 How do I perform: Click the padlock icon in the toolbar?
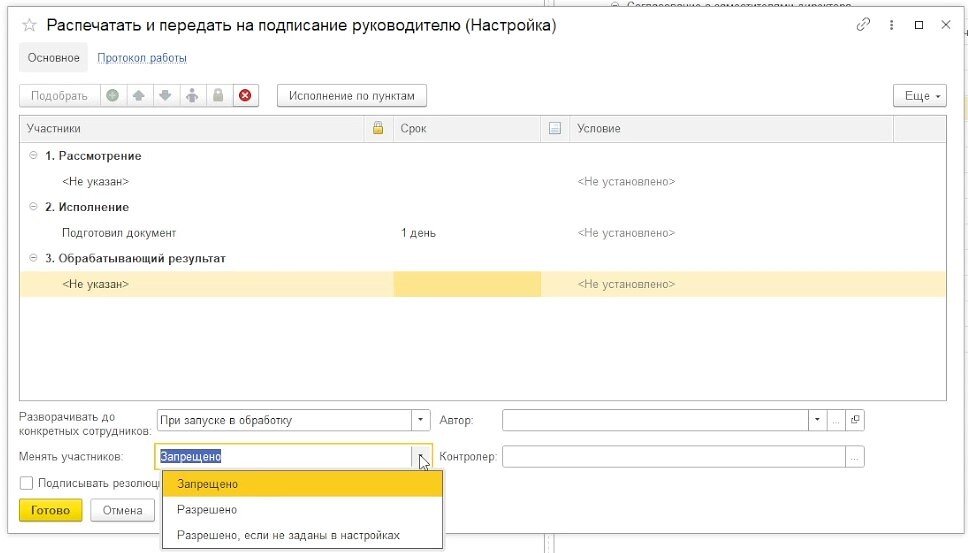click(x=218, y=96)
